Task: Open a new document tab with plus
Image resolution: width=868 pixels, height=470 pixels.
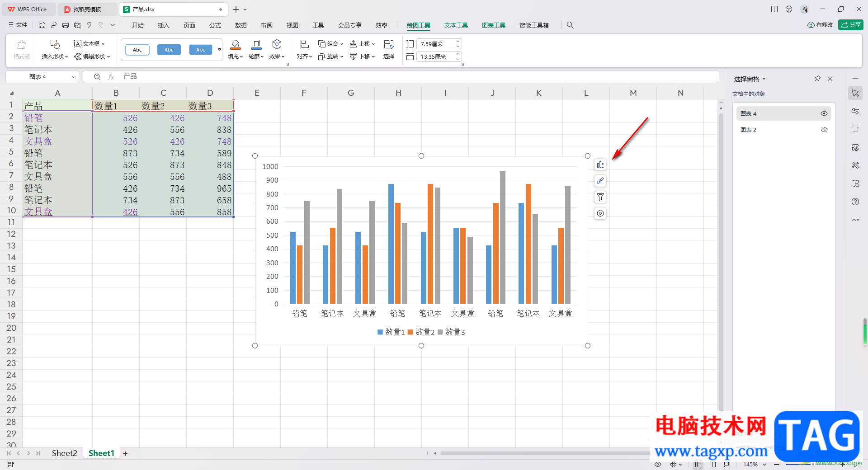Action: pos(236,9)
